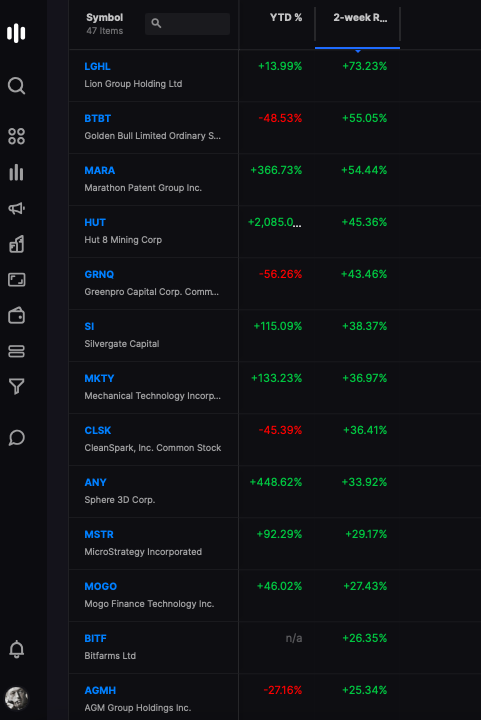Sort by the Symbol column header
This screenshot has height=720, width=481.
[104, 17]
